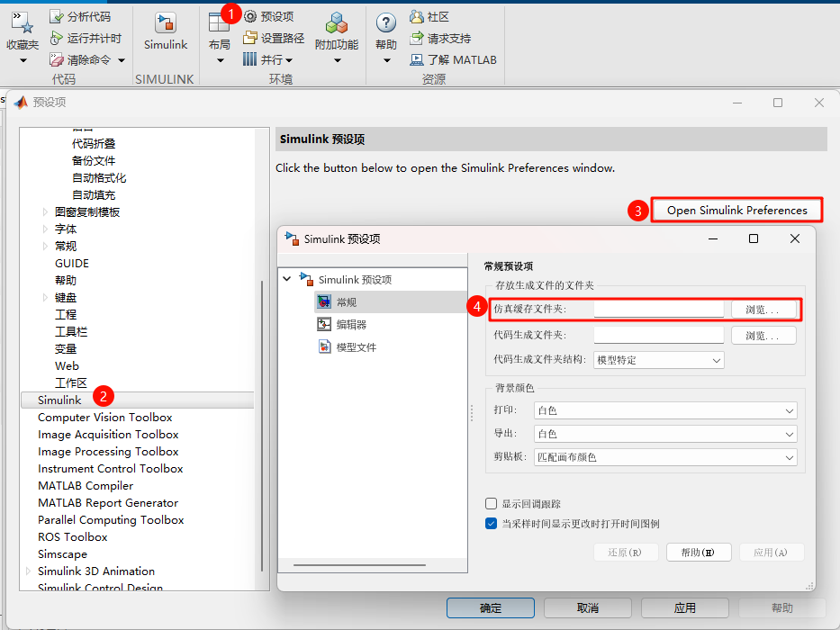Toggle 显示回调跟踪 checkbox
840x630 pixels.
coord(491,504)
